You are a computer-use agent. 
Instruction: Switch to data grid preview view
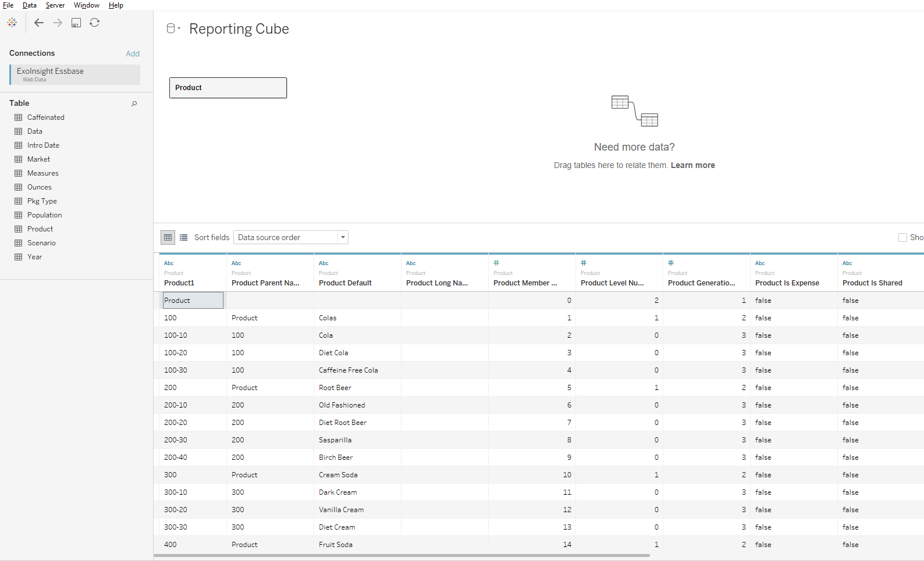pyautogui.click(x=168, y=237)
